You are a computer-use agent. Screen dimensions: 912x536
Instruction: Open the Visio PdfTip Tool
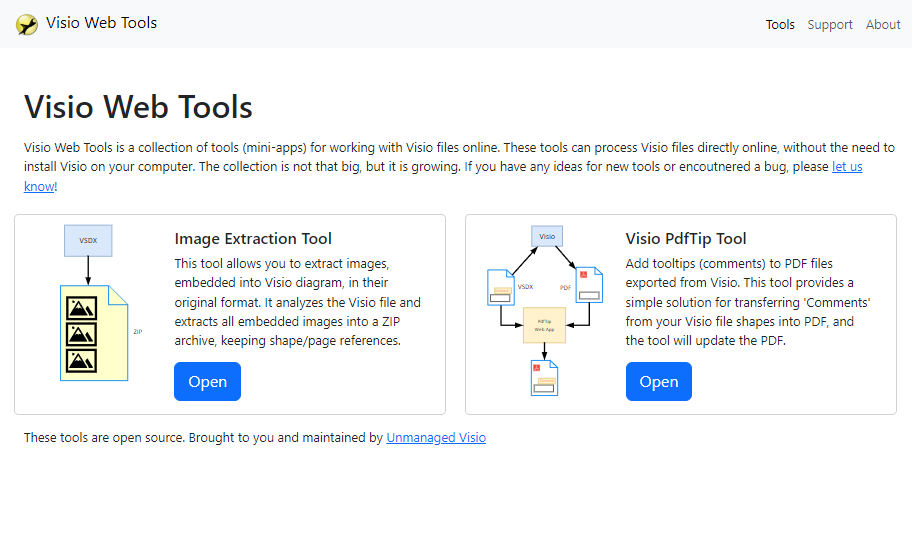click(659, 381)
